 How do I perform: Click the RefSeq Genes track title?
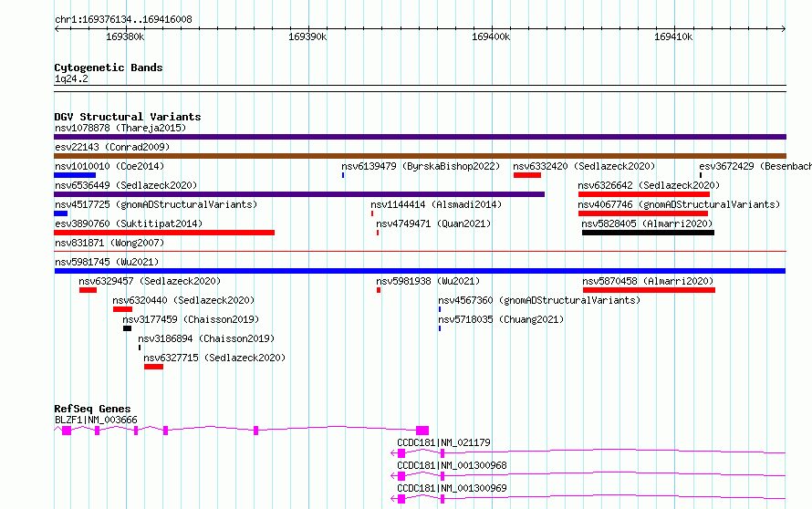pyautogui.click(x=92, y=409)
